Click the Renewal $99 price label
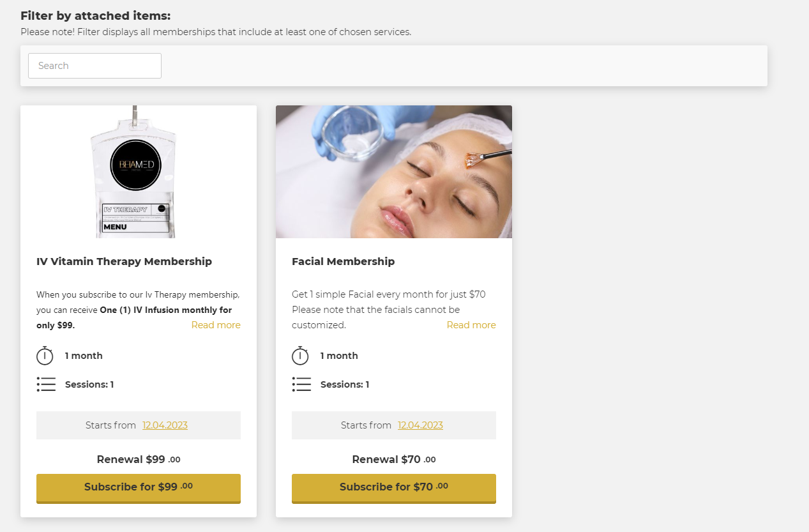 pos(138,459)
